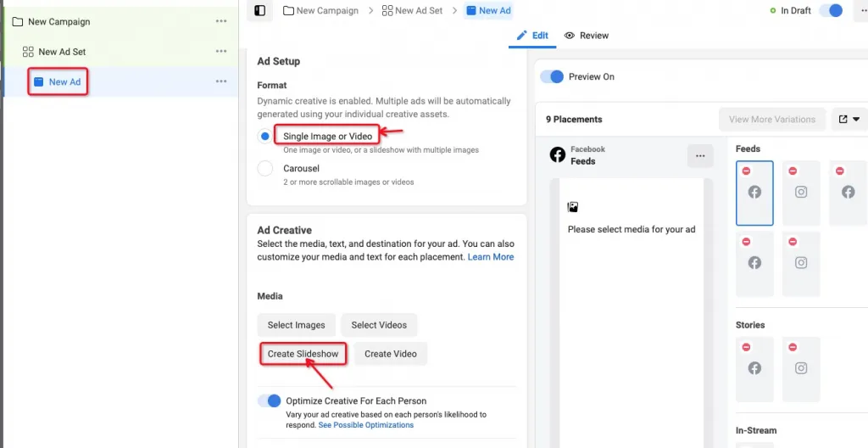This screenshot has width=868, height=448.
Task: Open the Edit tab
Action: [533, 36]
